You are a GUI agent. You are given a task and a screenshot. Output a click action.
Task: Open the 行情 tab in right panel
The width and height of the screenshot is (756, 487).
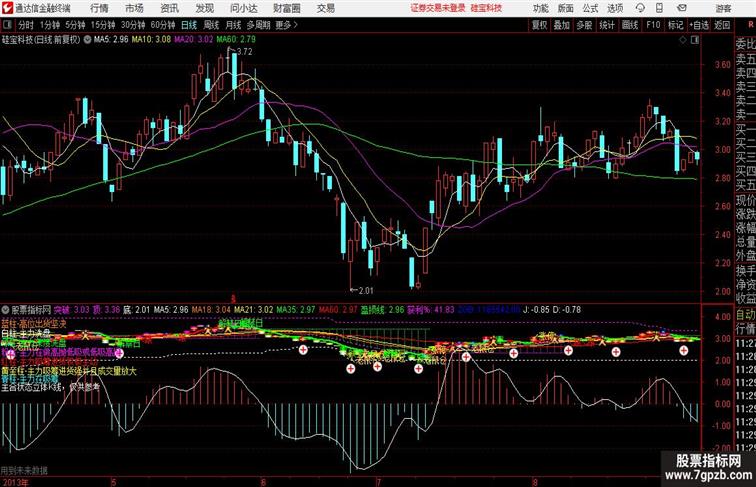745,330
